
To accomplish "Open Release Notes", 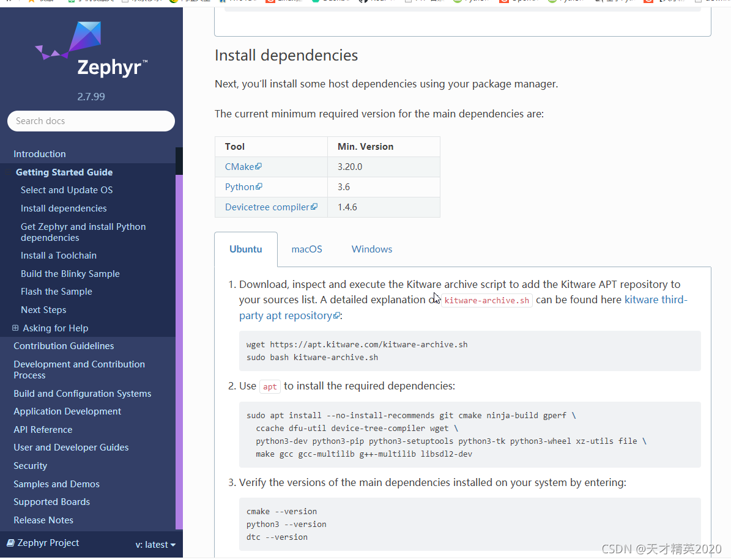I will (43, 520).
